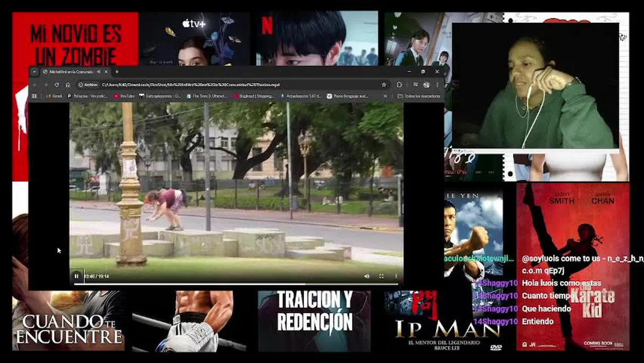Go to Chrome's home page button
644x363 pixels.
point(68,85)
